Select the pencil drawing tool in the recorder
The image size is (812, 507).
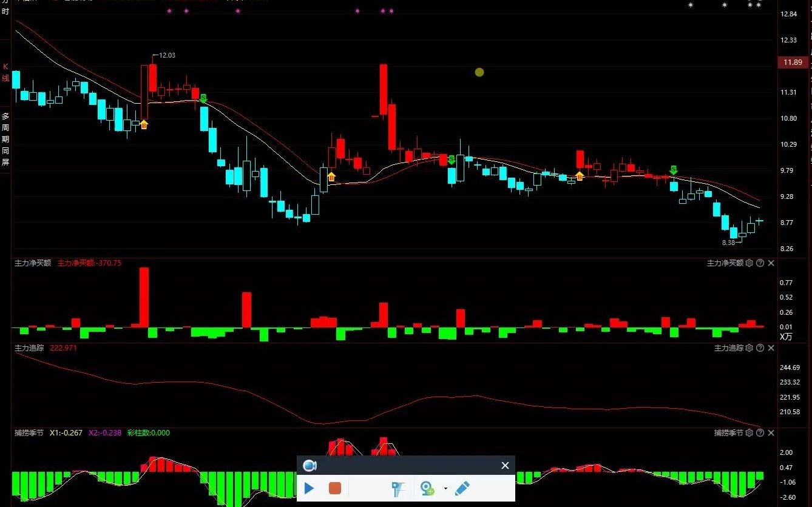point(462,488)
